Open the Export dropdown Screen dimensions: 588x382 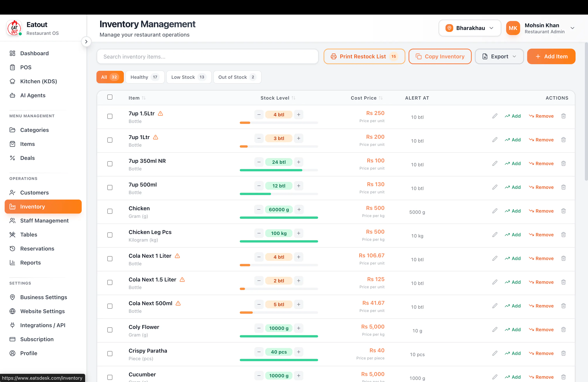(499, 56)
